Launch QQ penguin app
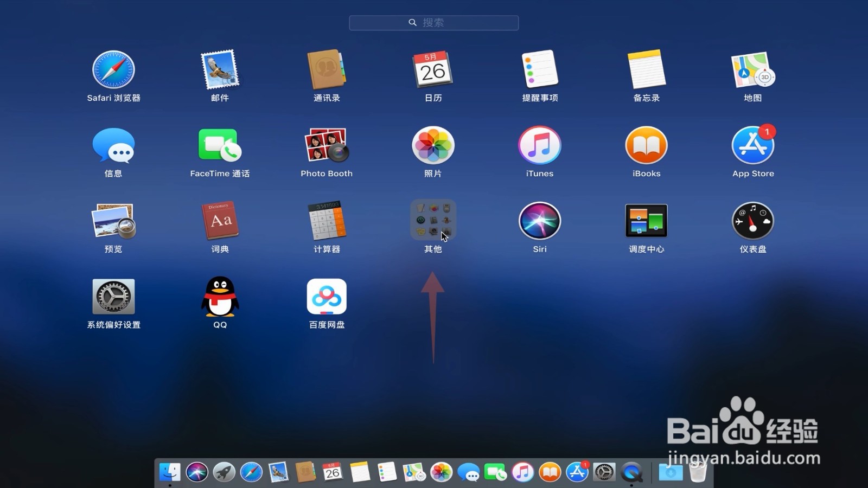Viewport: 868px width, 488px height. [220, 297]
